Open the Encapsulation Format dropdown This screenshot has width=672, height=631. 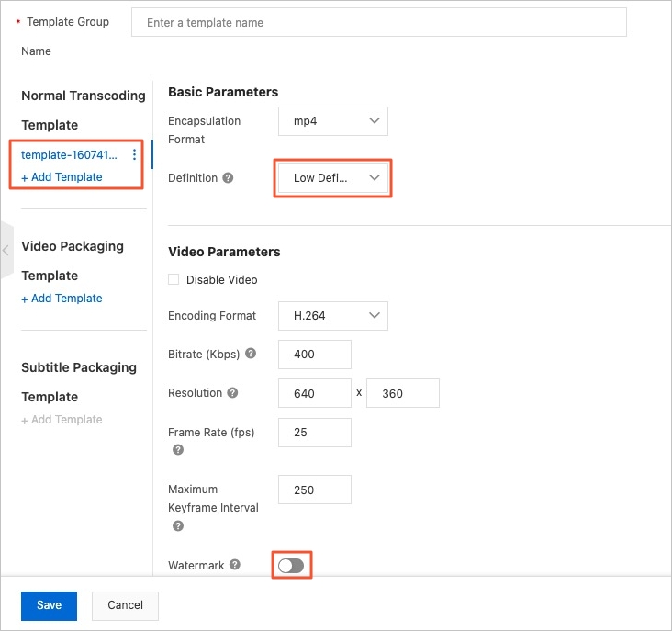332,121
